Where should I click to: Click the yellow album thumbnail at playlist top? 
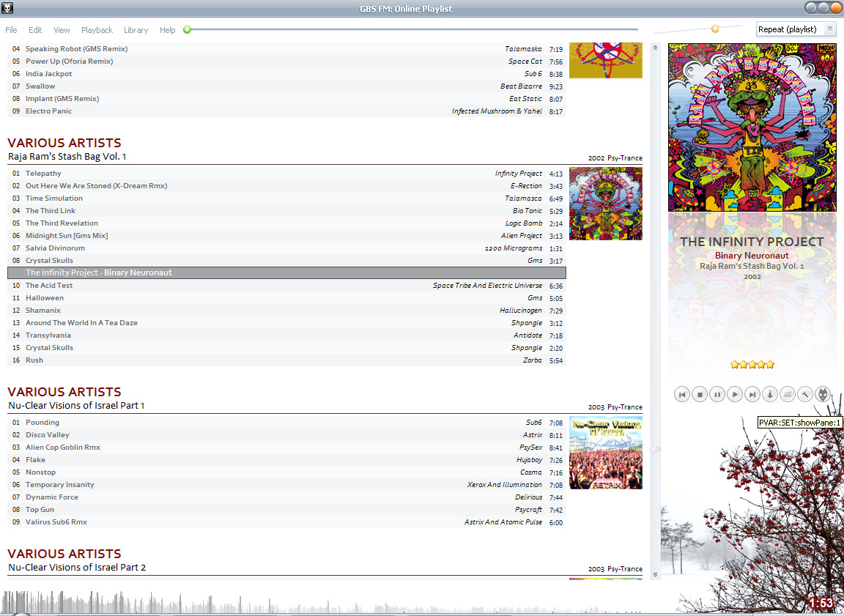pos(606,60)
